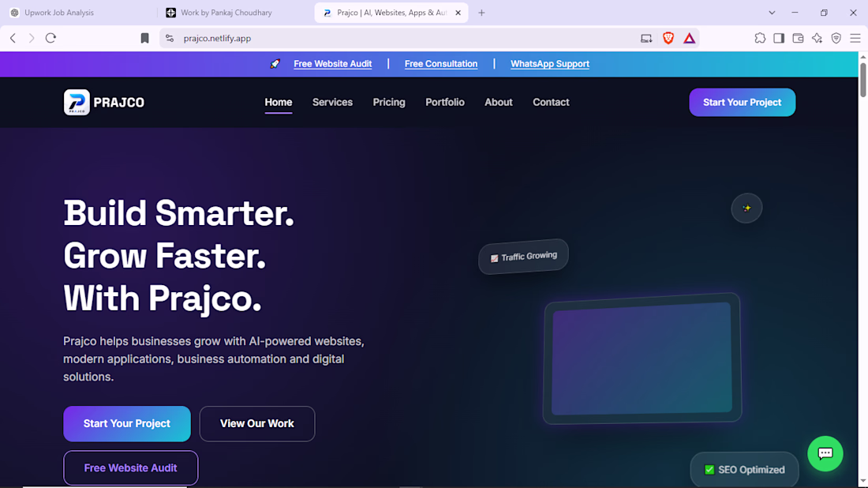Open the green chat bubble widget
Viewport: 868px width, 488px height.
825,454
